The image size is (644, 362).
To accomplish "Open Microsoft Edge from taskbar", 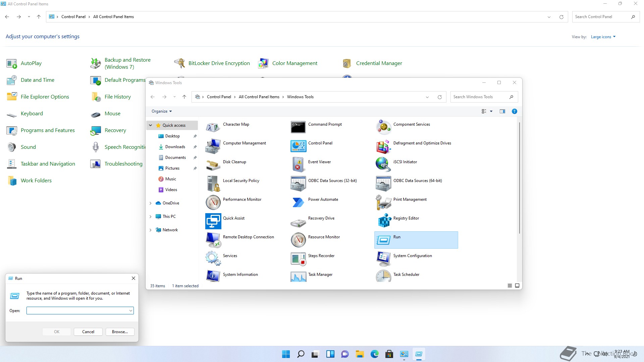I will coord(374,354).
